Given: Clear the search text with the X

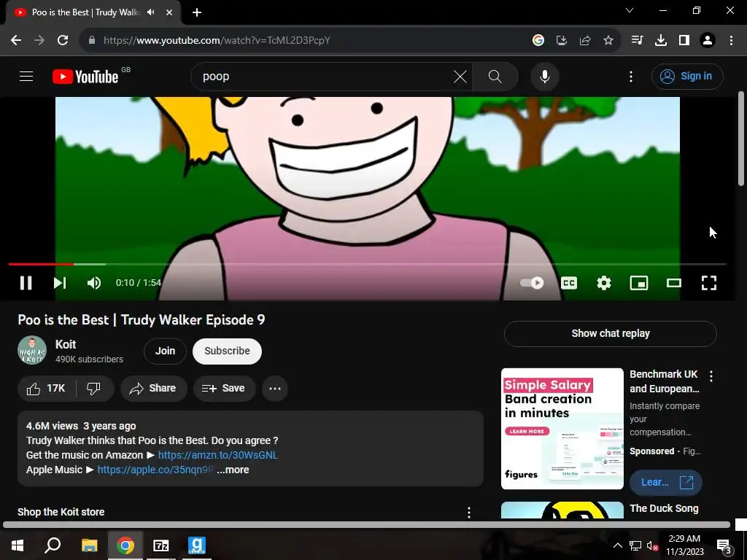Looking at the screenshot, I should pyautogui.click(x=460, y=76).
